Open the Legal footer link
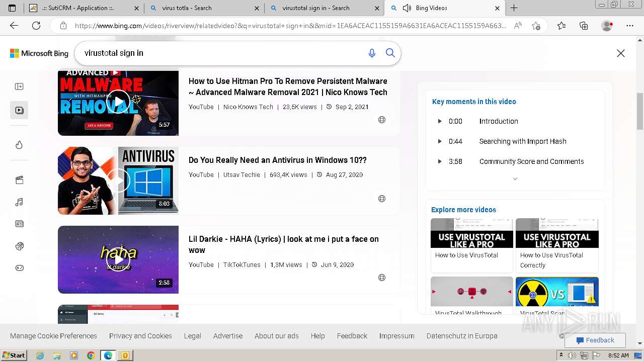 click(192, 336)
